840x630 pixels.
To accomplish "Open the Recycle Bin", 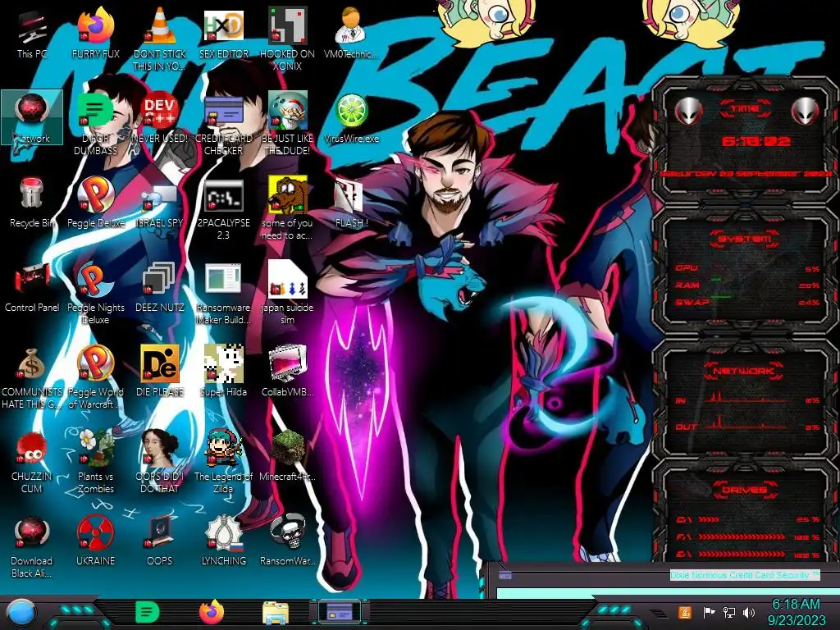I will point(32,203).
